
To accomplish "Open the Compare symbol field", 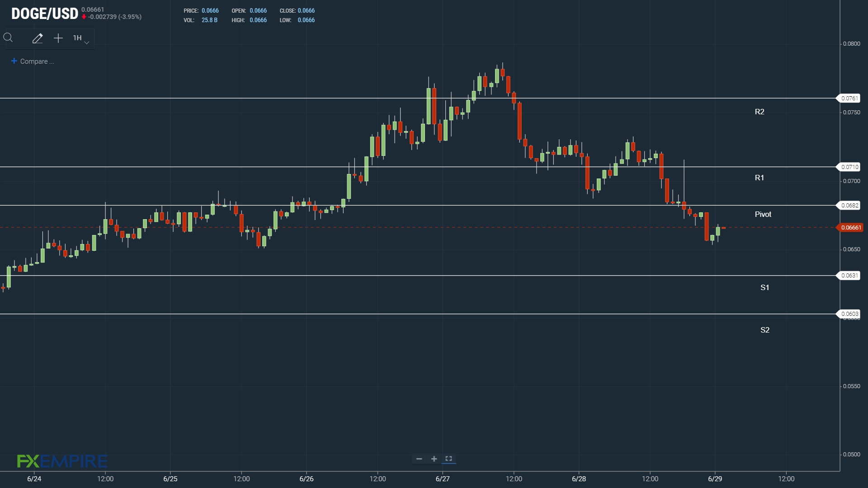I will click(x=37, y=61).
